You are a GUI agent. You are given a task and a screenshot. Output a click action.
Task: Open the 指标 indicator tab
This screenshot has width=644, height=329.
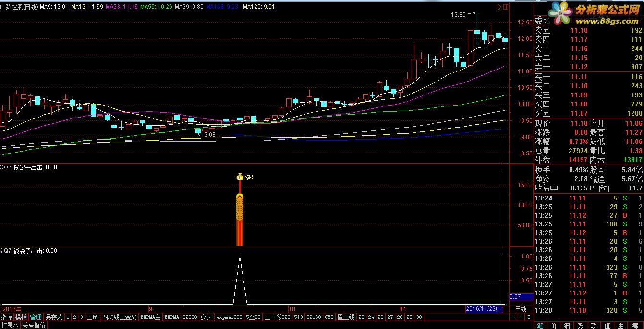click(7, 317)
